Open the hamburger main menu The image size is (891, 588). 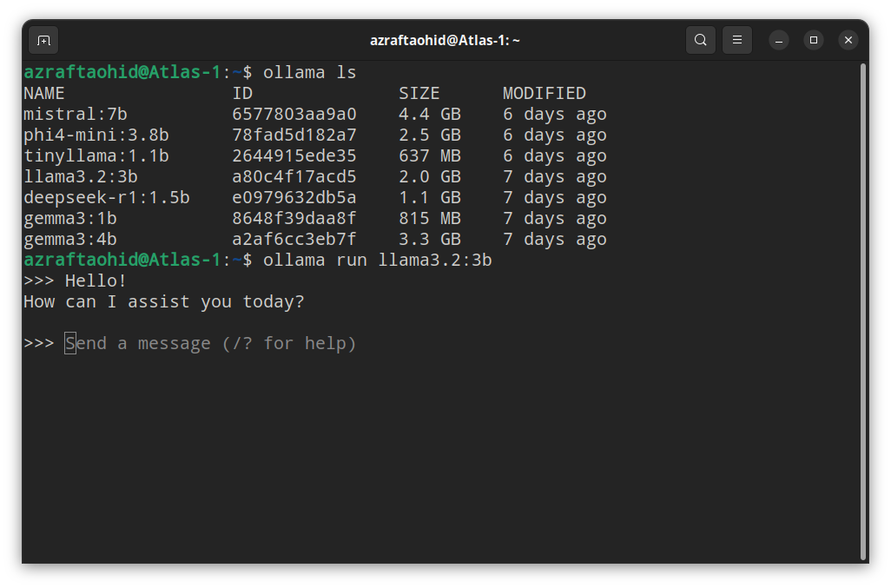tap(737, 40)
